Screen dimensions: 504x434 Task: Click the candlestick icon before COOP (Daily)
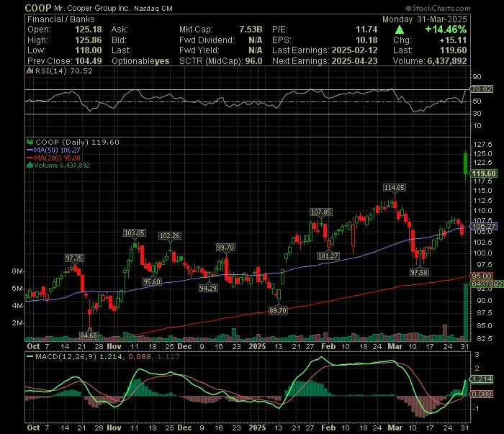(x=30, y=142)
